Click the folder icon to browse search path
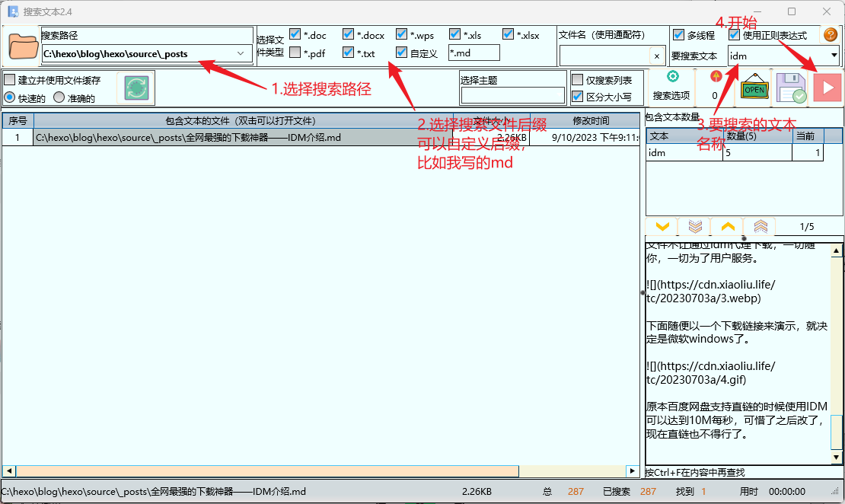The height and width of the screenshot is (504, 845). click(x=23, y=46)
